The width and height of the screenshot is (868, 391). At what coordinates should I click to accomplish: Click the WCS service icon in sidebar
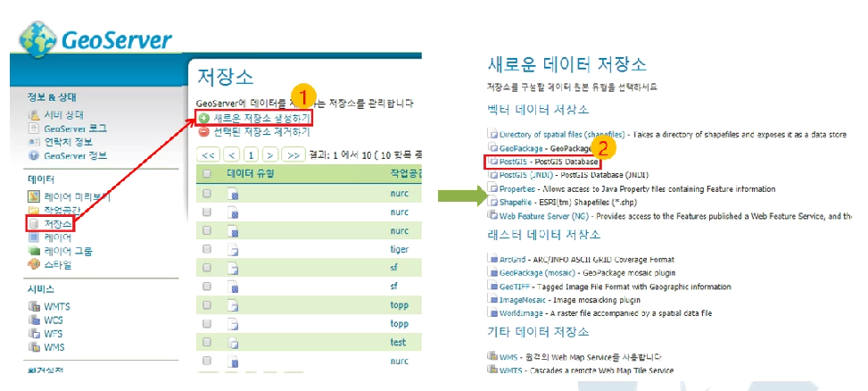pyautogui.click(x=34, y=320)
